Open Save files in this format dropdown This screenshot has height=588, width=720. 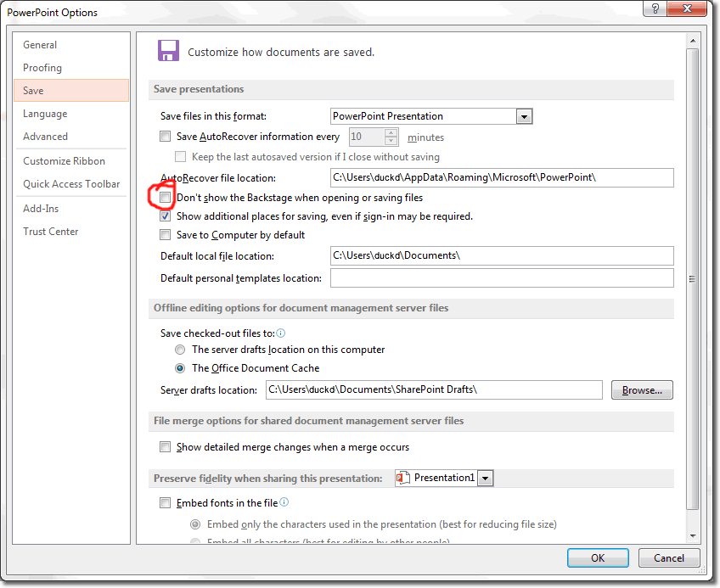click(524, 116)
